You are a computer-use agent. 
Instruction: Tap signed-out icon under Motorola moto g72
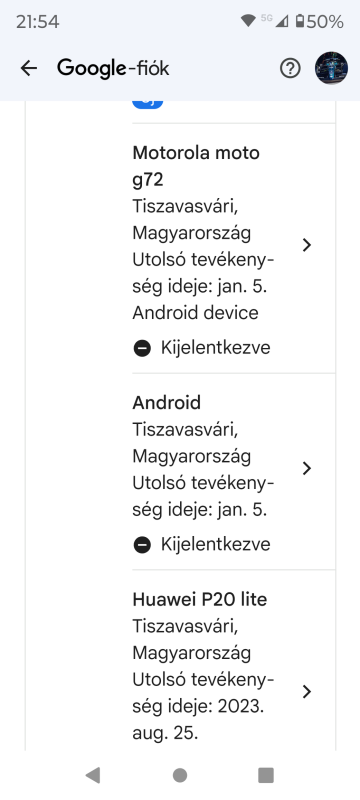click(142, 348)
